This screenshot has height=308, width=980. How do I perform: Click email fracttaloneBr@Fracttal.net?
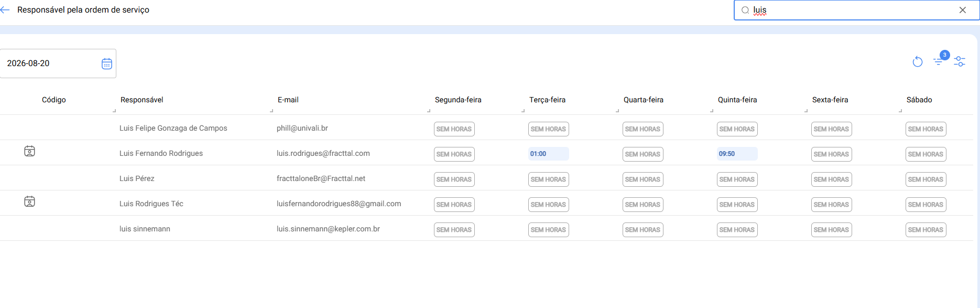[321, 178]
